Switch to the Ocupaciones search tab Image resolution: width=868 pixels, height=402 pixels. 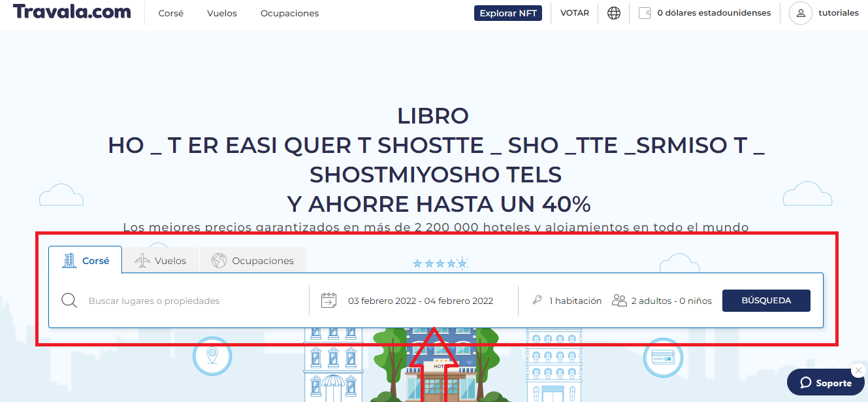(253, 261)
